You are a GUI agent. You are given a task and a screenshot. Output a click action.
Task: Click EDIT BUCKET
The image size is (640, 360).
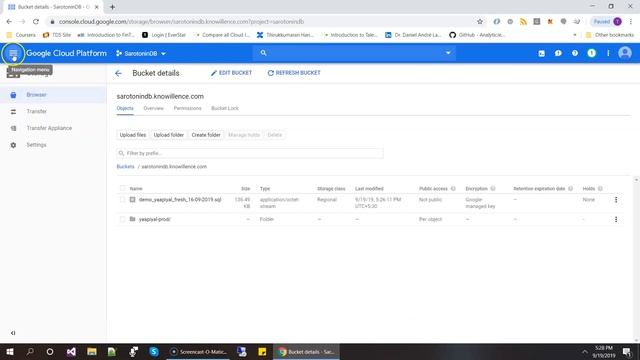[x=231, y=73]
